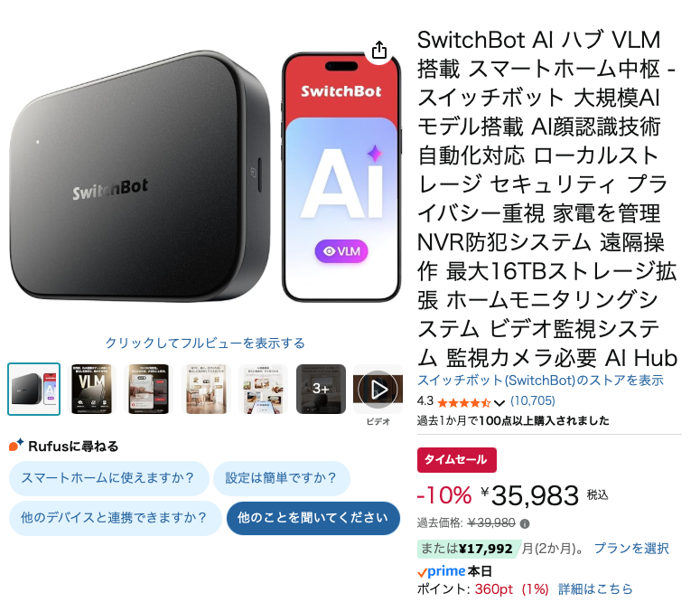
Task: Open the SwitchBot store link
Action: [x=540, y=381]
